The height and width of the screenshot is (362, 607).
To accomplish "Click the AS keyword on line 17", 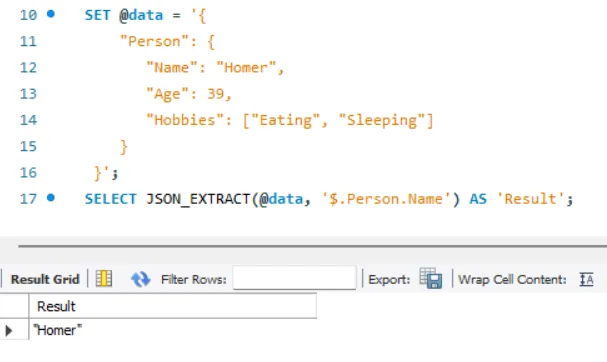I will 478,199.
